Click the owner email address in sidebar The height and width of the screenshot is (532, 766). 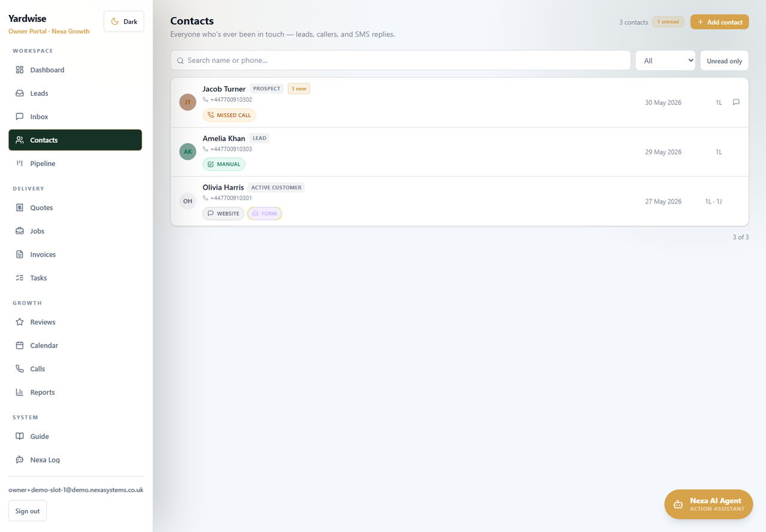click(x=76, y=490)
